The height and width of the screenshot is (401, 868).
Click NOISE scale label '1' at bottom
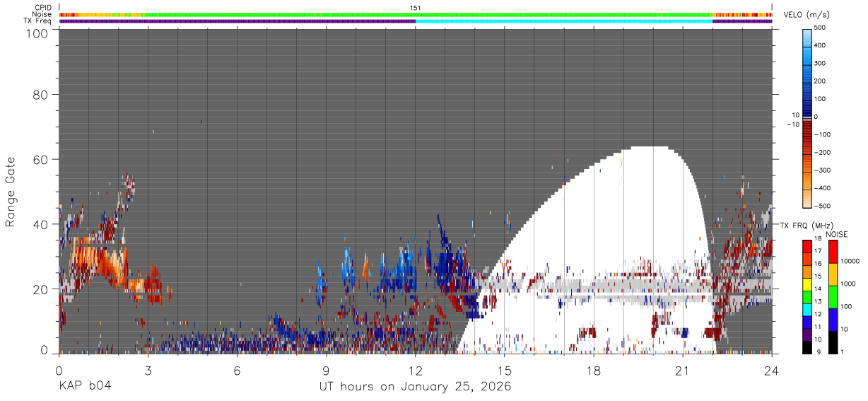tap(843, 351)
